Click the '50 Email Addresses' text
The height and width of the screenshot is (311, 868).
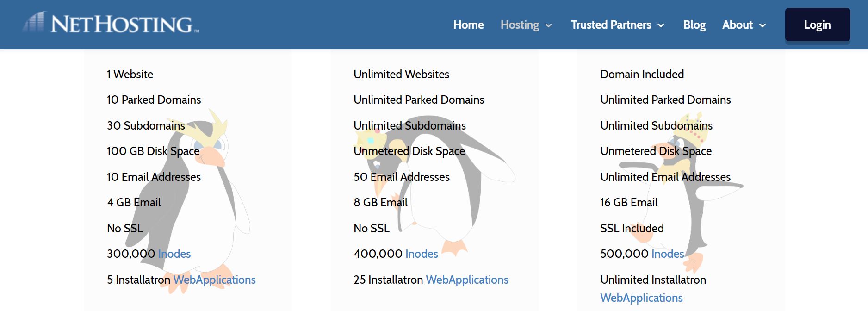402,177
